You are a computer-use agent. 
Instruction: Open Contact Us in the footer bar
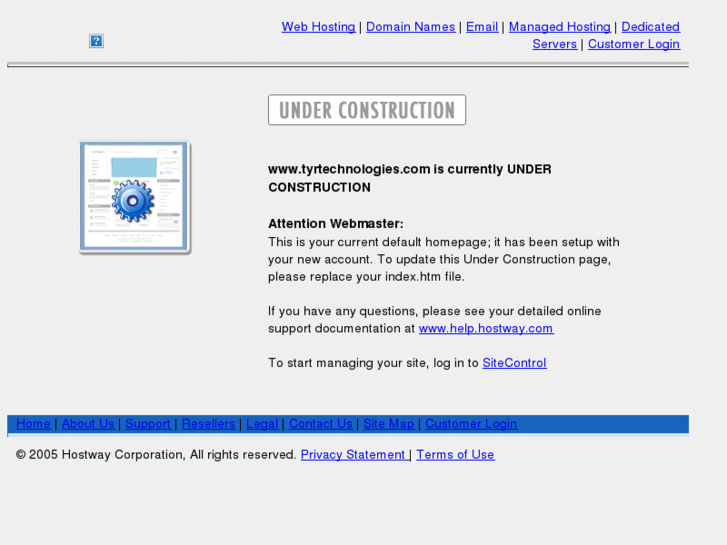pos(320,423)
